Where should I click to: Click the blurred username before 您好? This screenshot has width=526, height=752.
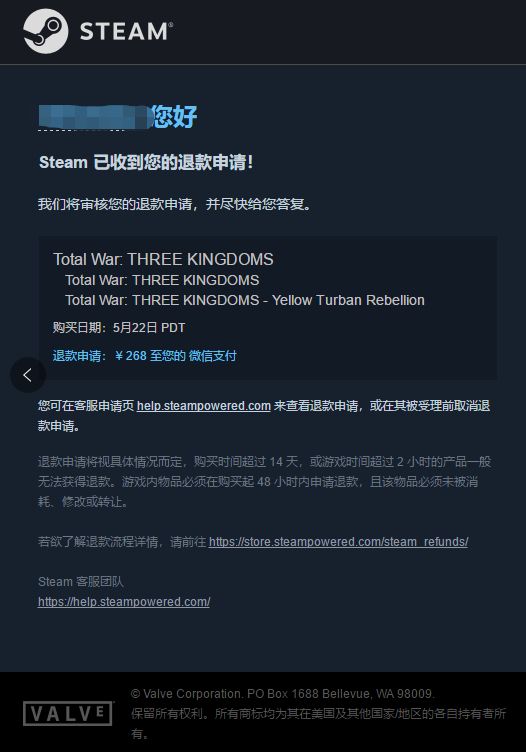click(95, 117)
